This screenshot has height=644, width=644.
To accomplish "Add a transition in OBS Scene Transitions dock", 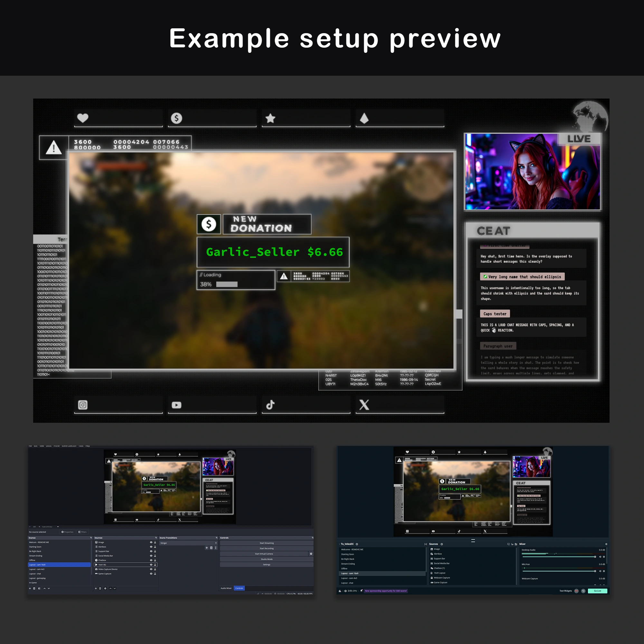I will tap(207, 548).
